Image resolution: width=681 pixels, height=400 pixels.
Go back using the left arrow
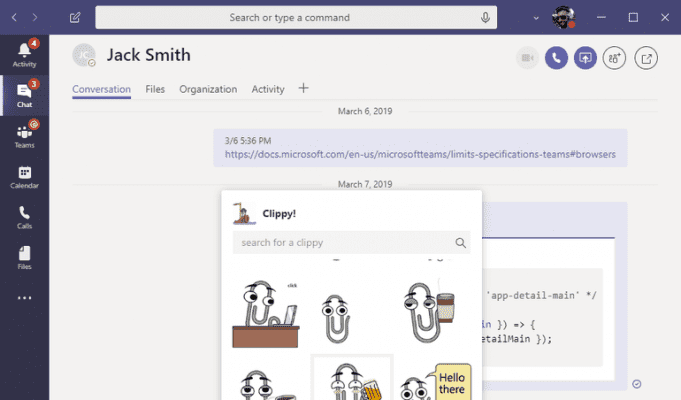(x=14, y=17)
